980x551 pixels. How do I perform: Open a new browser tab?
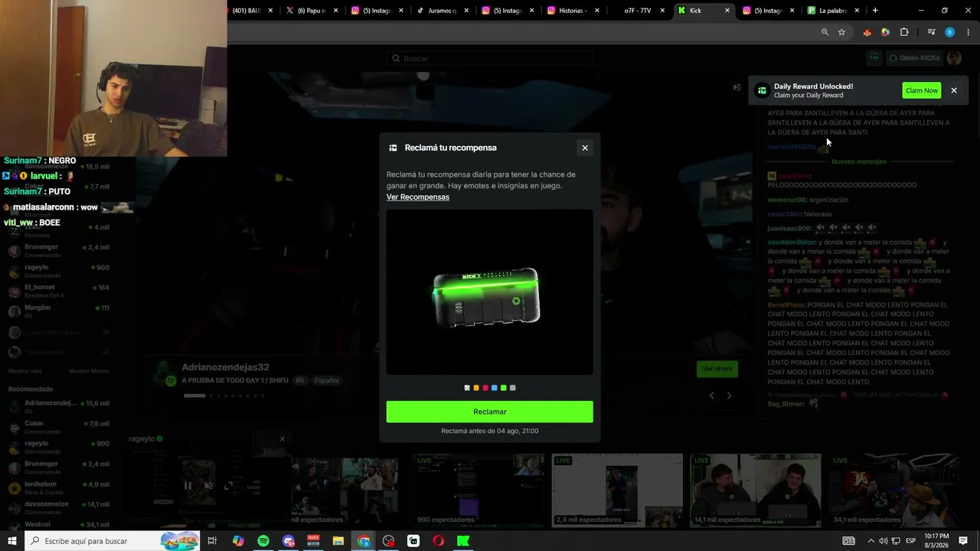875,11
